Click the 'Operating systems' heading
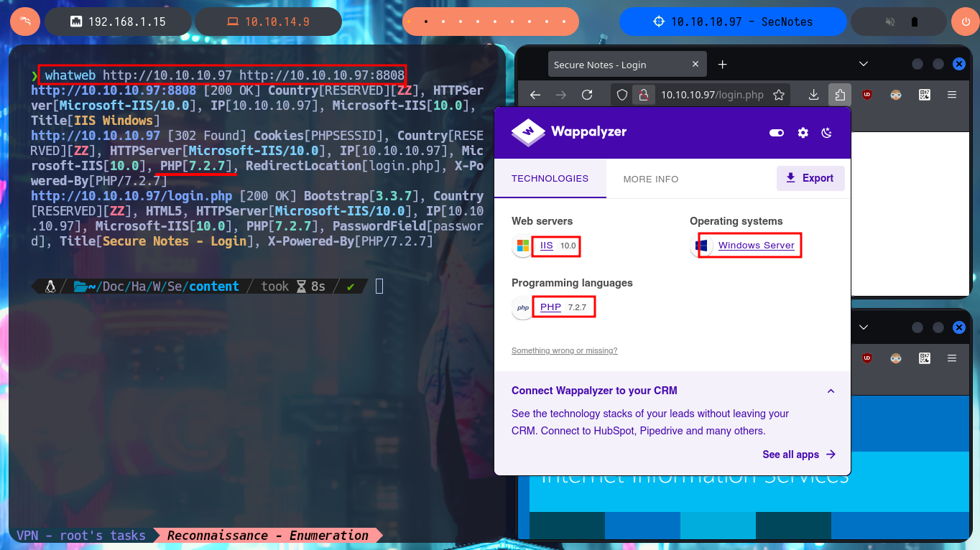Screen dimensions: 980x550 tap(736, 221)
